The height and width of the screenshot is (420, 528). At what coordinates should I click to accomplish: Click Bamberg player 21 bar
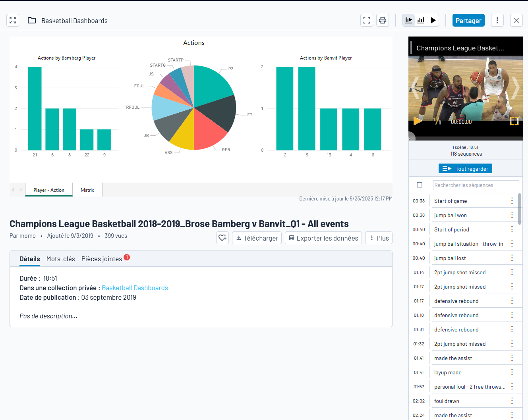click(x=35, y=108)
